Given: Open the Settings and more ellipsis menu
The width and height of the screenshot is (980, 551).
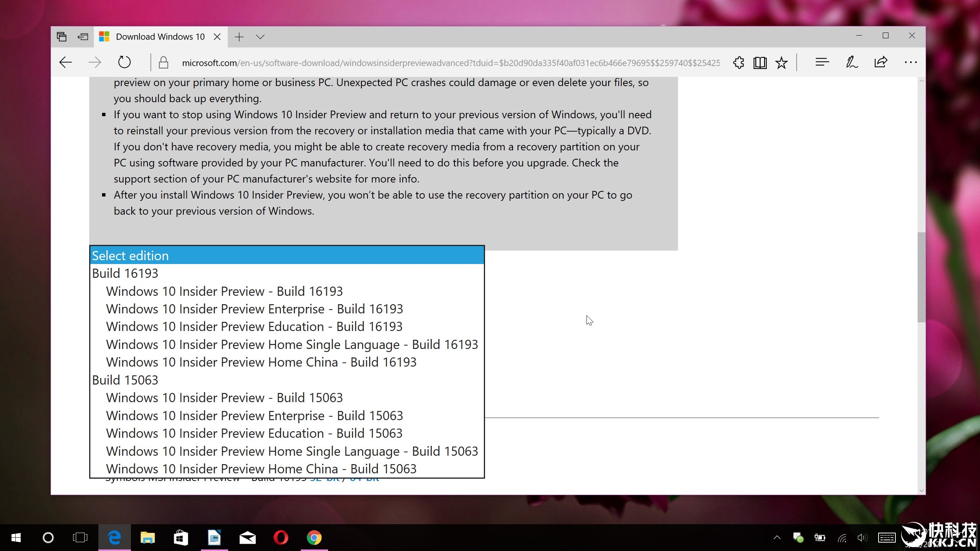Looking at the screenshot, I should click(x=910, y=62).
